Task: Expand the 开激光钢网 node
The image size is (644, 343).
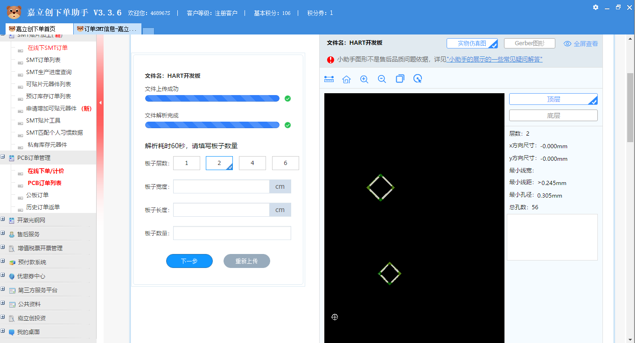Action: point(3,220)
